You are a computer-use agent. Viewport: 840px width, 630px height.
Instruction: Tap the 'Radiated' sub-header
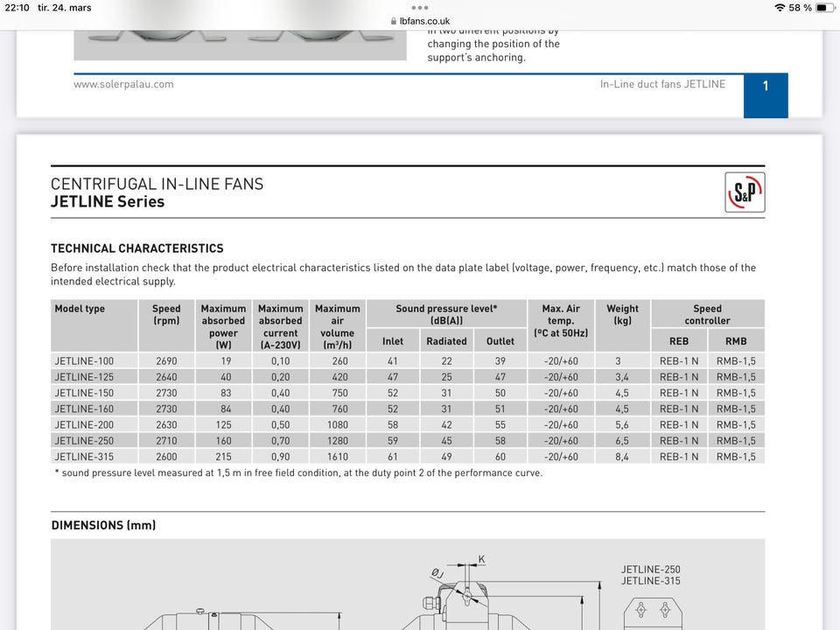[x=446, y=340]
